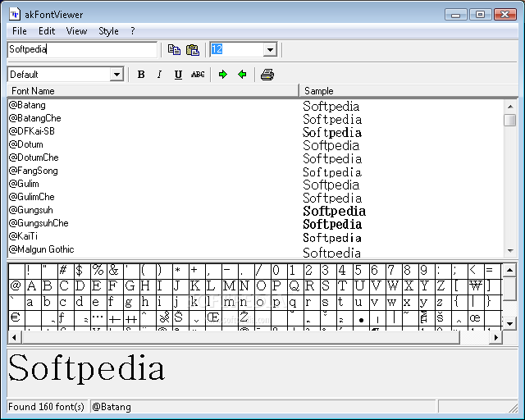Click the Sample column header

click(x=409, y=91)
